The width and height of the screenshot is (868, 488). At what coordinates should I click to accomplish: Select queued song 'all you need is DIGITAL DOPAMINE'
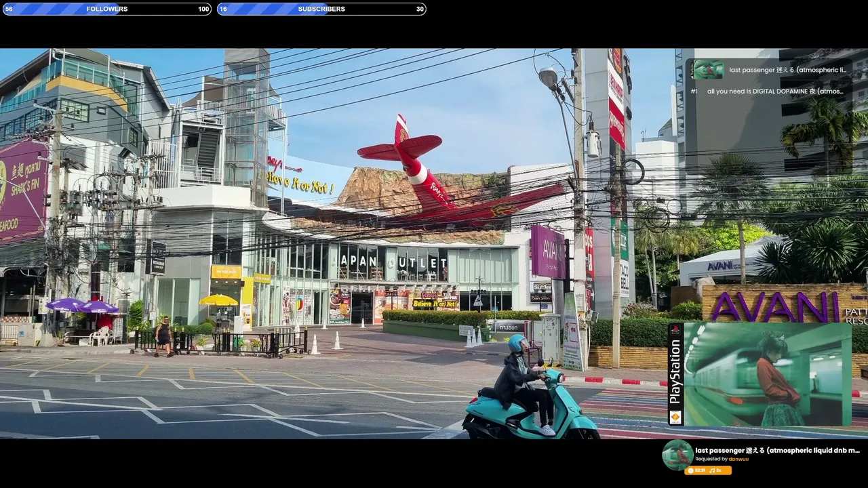775,91
